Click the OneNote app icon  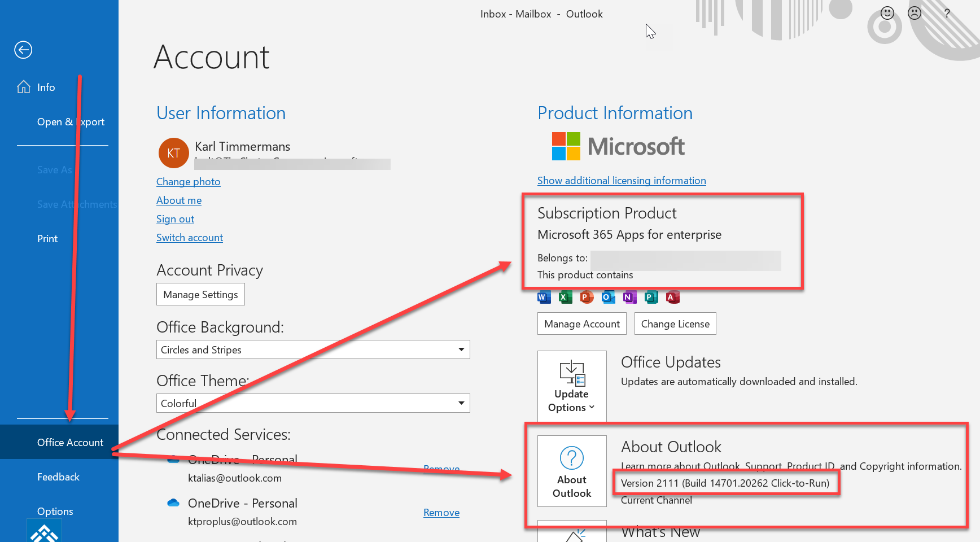(x=629, y=297)
